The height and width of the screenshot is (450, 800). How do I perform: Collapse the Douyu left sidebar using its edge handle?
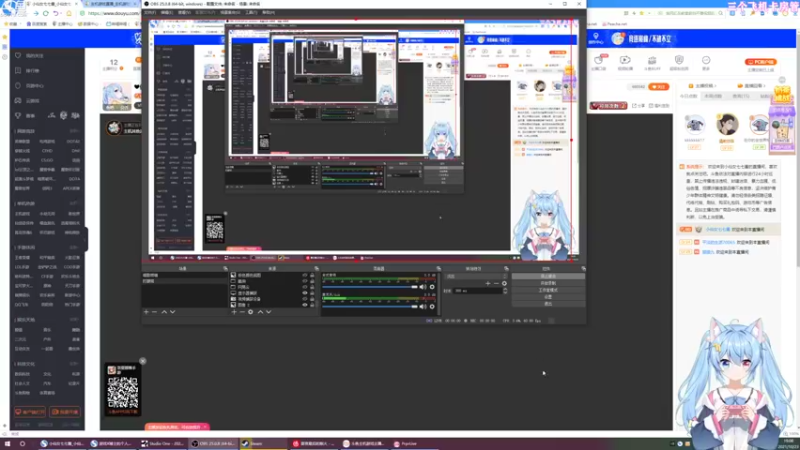pyautogui.click(x=86, y=239)
